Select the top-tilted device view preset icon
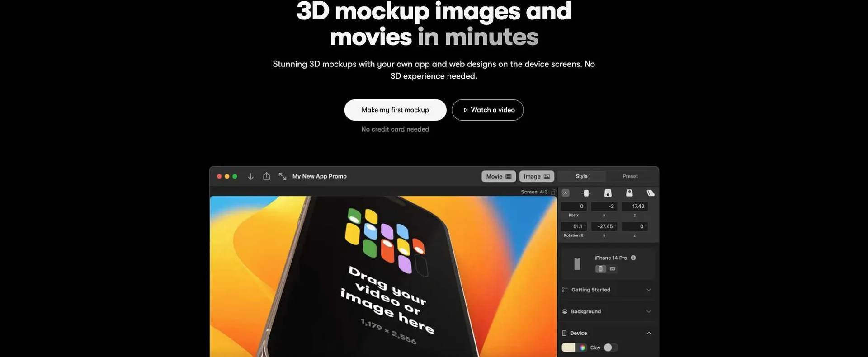Image resolution: width=868 pixels, height=357 pixels. coord(608,193)
